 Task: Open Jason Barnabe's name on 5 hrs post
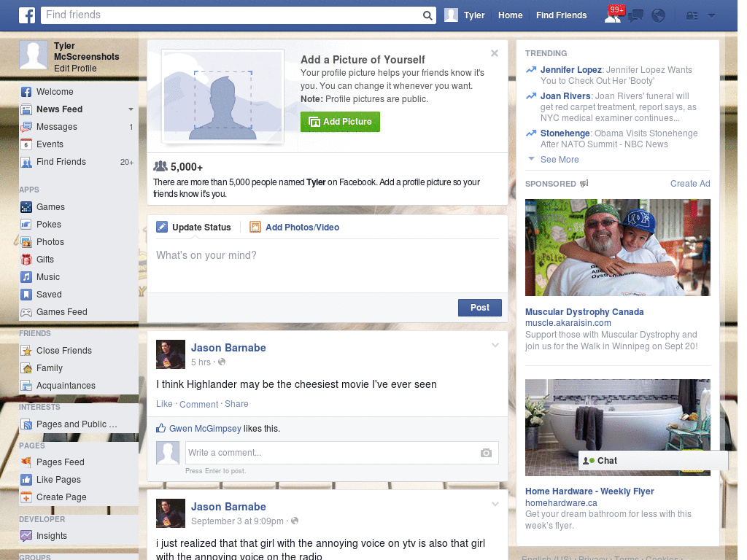[228, 348]
